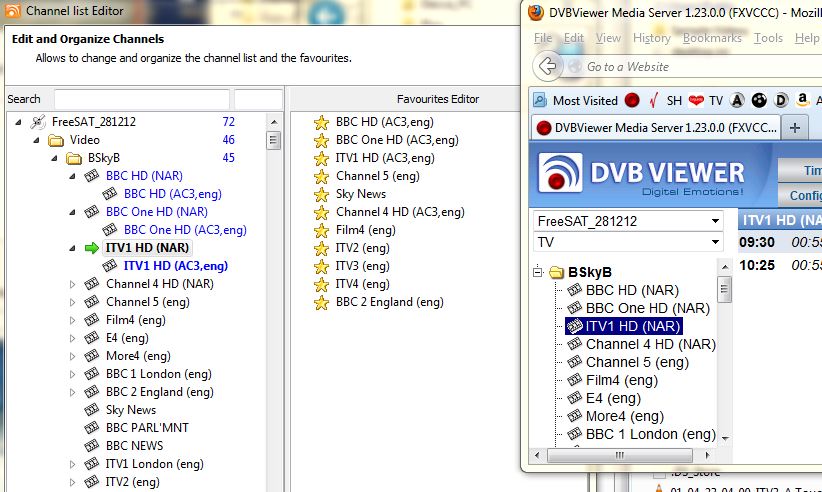Click film icon beside E4 (eng) in Media Server
Screen dimensions: 822x492
click(575, 398)
